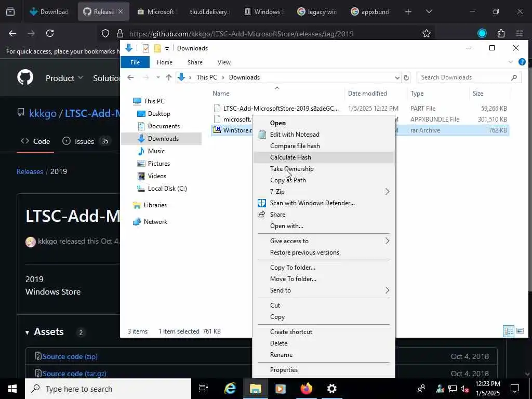This screenshot has height=399, width=532.
Task: Expand the Send to submenu
Action: (323, 290)
